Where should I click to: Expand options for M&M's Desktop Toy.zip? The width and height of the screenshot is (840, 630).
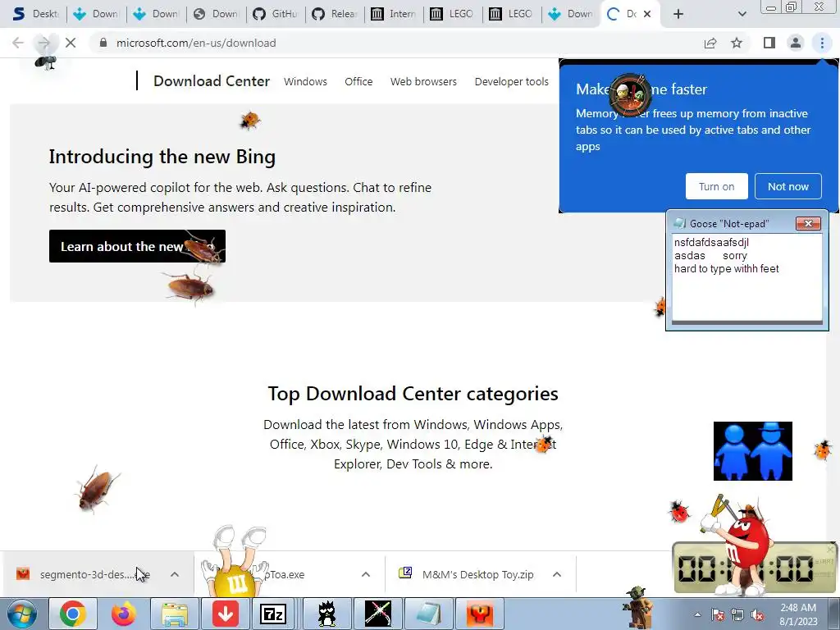(x=557, y=574)
